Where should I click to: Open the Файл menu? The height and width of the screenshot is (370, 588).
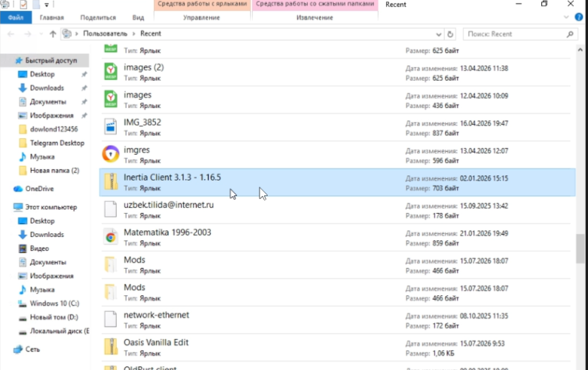pos(16,18)
